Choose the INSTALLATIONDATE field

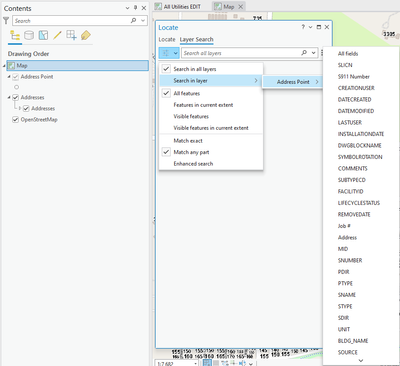(x=361, y=134)
